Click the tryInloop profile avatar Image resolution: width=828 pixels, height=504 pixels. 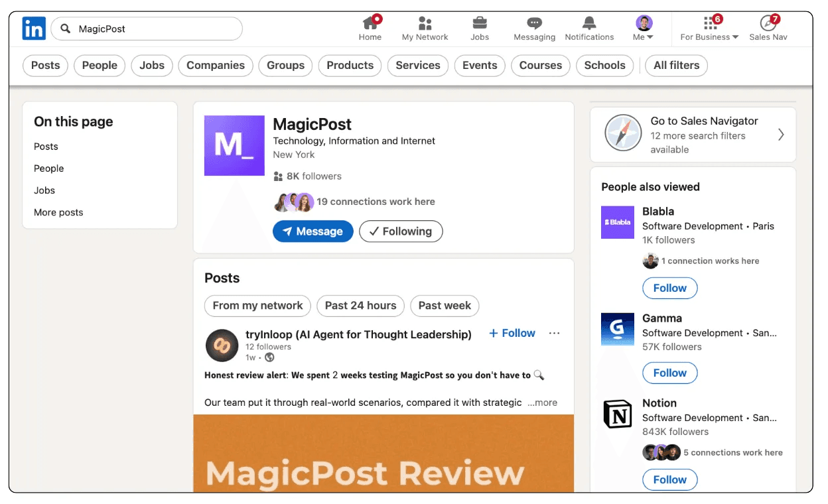(222, 346)
